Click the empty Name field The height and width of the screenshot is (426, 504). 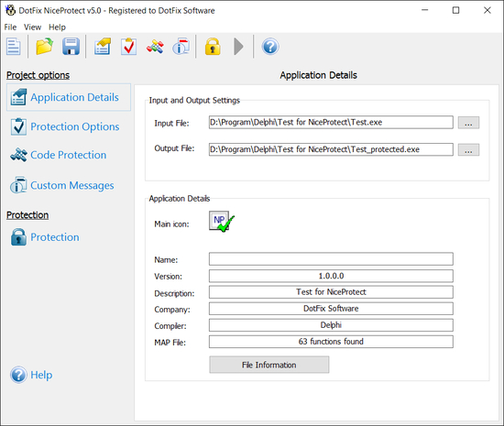click(x=331, y=259)
